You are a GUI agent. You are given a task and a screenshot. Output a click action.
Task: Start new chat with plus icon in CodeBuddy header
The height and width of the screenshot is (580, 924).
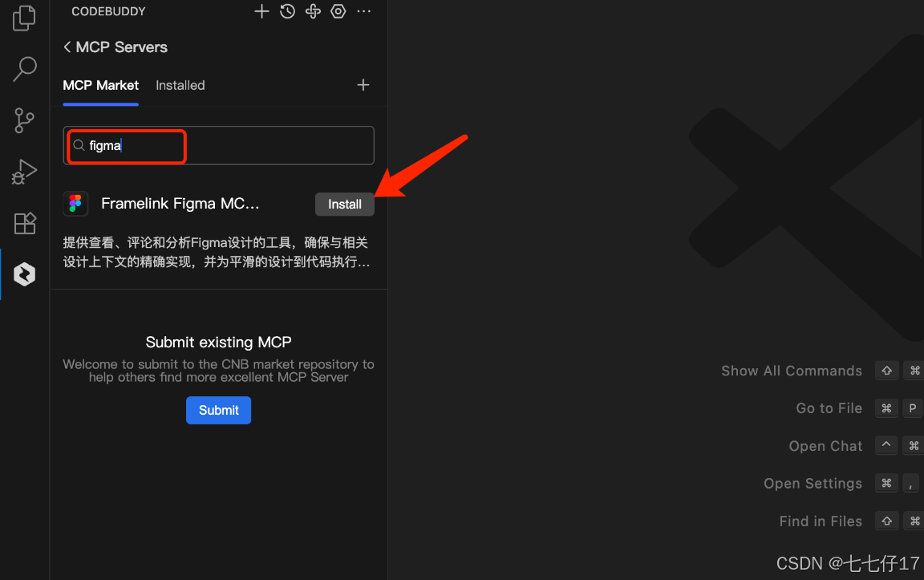261,11
